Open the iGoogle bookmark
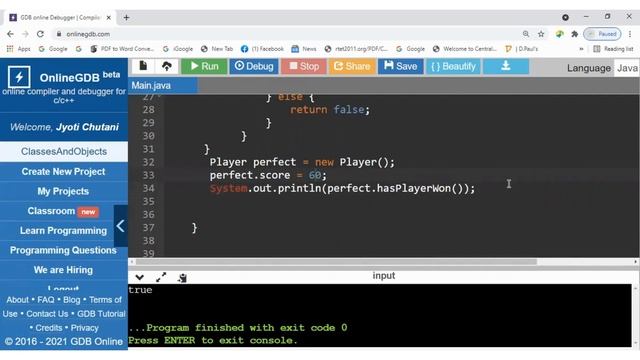This screenshot has height=360, width=640. (x=178, y=49)
